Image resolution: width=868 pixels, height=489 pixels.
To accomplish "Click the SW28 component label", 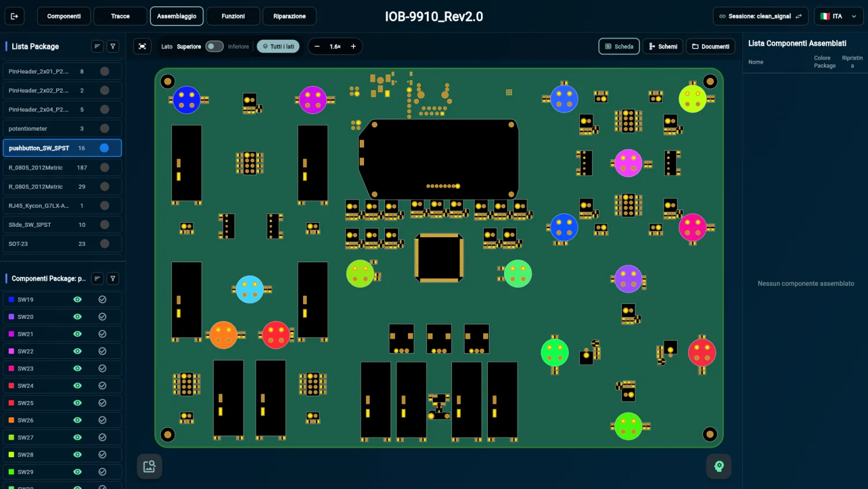I will pos(25,454).
